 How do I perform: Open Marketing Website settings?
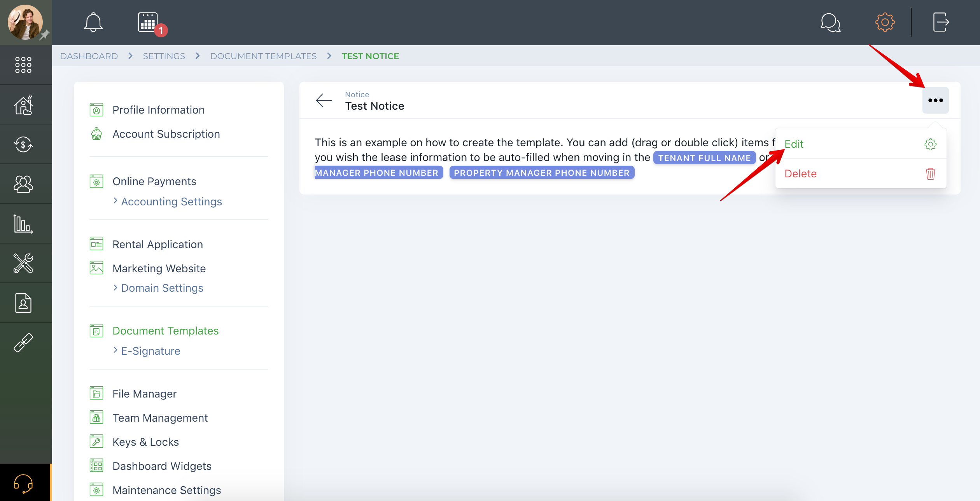click(x=159, y=268)
